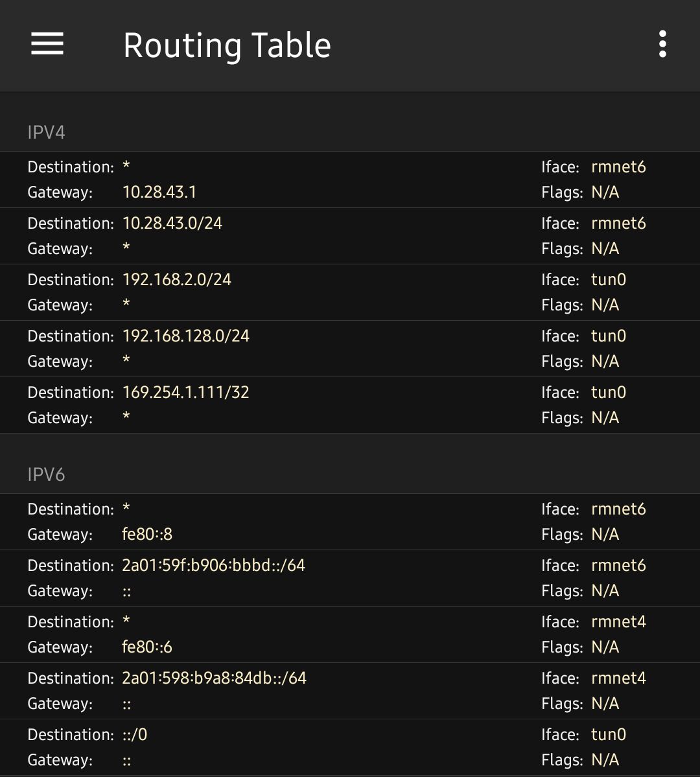Select the 10.28.43.0/24 route entry
Viewport: 700px width, 777px height.
point(350,236)
